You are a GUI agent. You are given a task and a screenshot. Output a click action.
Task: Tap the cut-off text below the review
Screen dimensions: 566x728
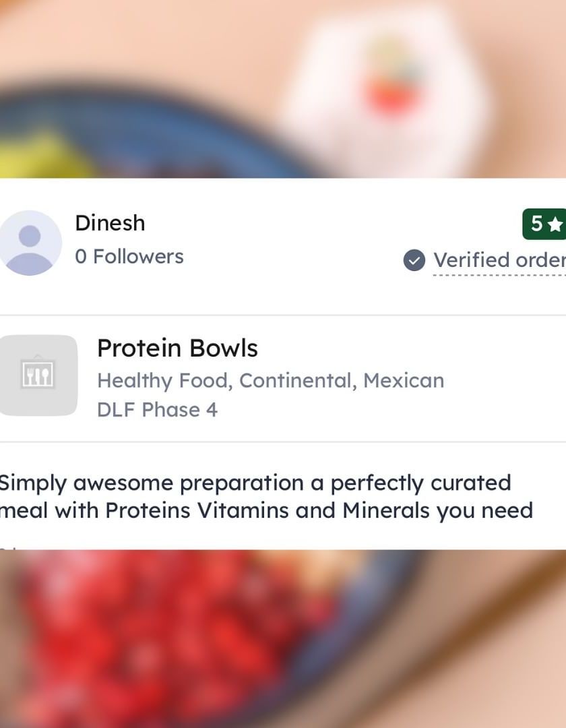coord(8,547)
